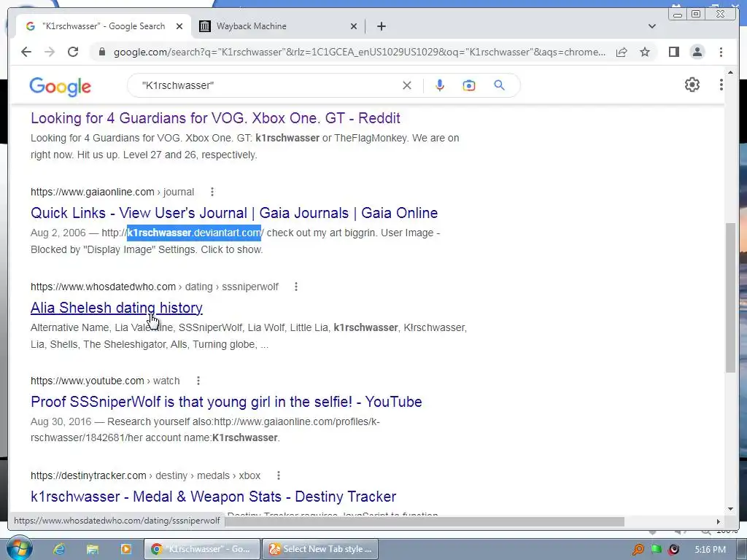Image resolution: width=747 pixels, height=560 pixels.
Task: Open Google quick settings gear
Action: pyautogui.click(x=692, y=85)
